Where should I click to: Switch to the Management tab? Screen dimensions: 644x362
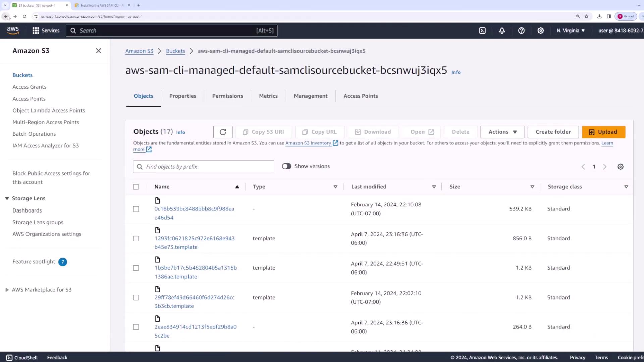pyautogui.click(x=311, y=96)
